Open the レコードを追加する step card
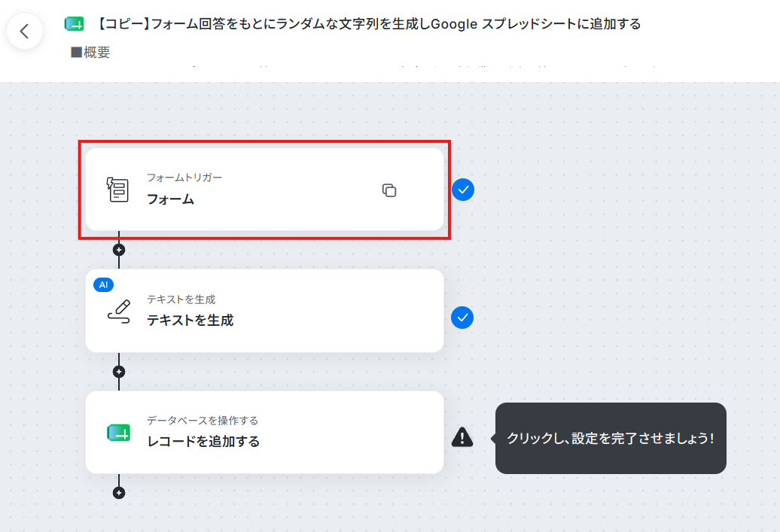 265,433
